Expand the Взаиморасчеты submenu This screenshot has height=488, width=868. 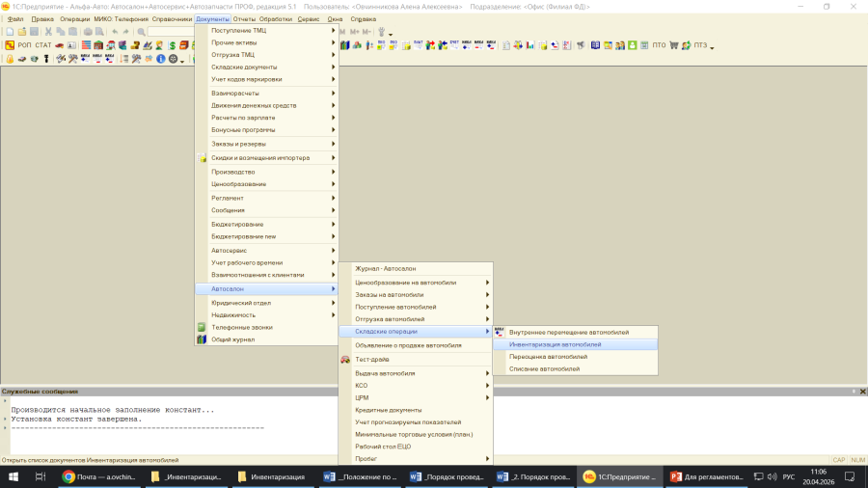[267, 93]
